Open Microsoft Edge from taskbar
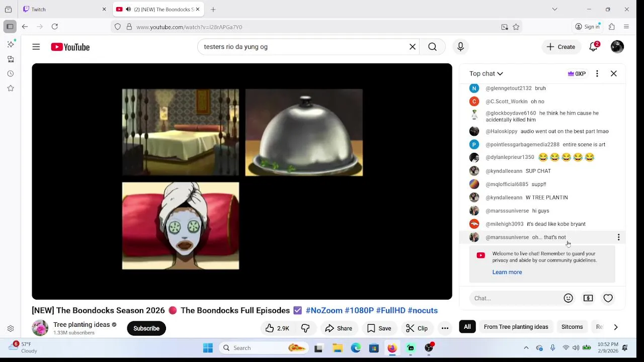This screenshot has height=362, width=644. pos(356,348)
